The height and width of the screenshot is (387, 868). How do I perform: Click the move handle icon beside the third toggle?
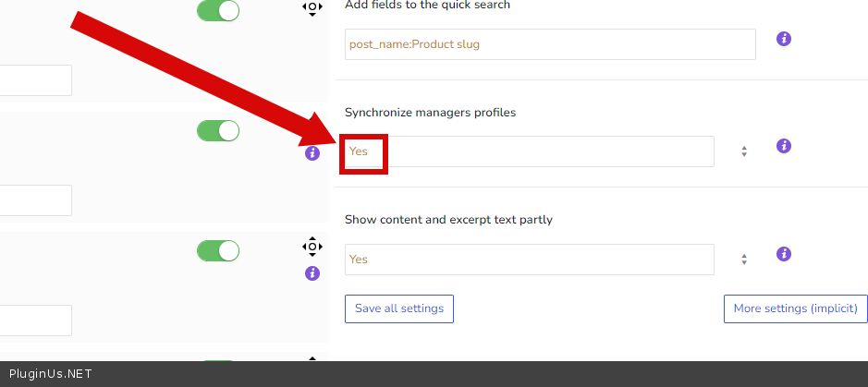312,247
